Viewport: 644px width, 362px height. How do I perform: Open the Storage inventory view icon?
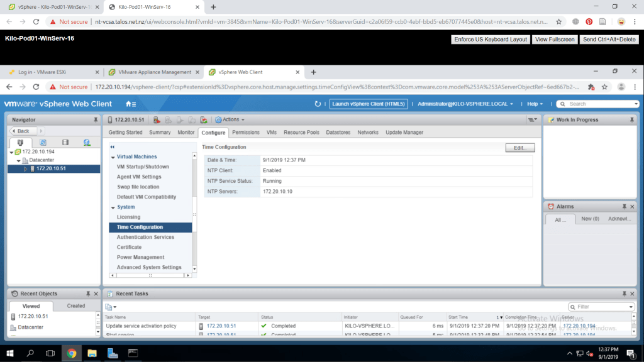click(65, 143)
